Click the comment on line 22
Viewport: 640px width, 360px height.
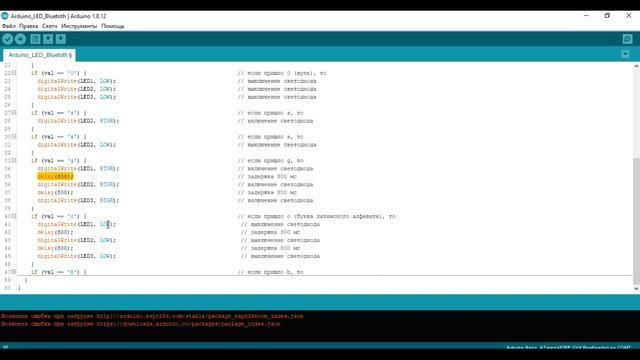pos(282,73)
